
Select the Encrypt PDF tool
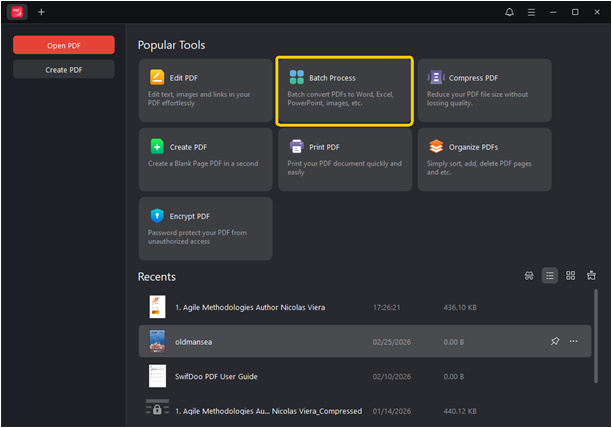pos(205,227)
